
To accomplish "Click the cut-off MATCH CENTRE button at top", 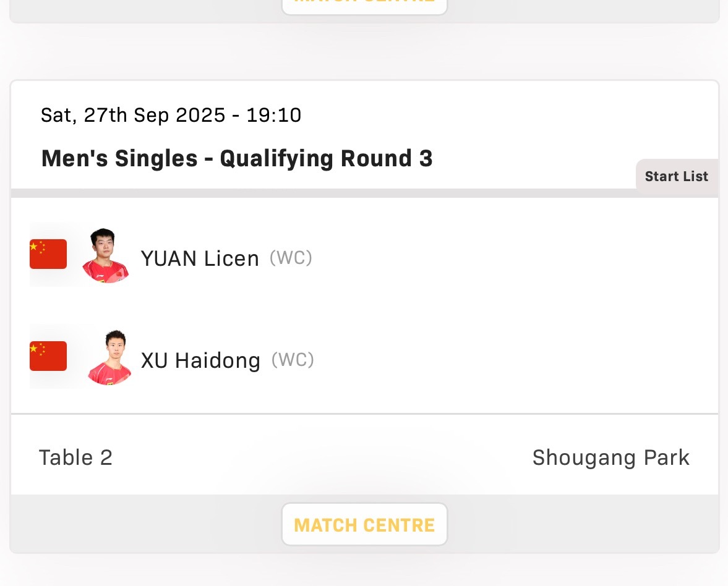I will pyautogui.click(x=364, y=7).
